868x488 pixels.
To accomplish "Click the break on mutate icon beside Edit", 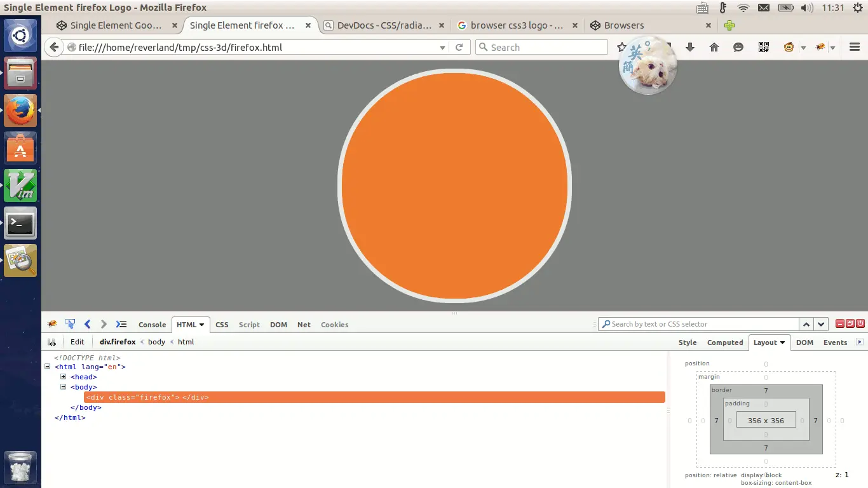I will [52, 342].
